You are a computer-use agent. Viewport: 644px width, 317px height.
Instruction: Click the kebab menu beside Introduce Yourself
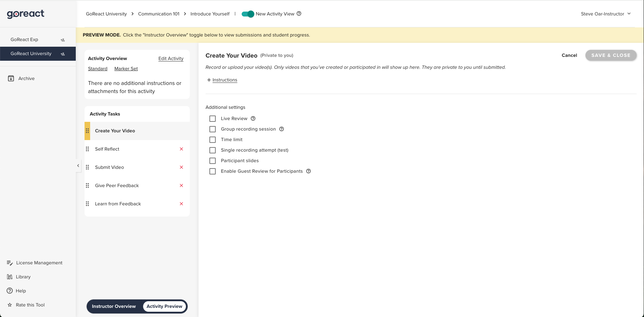tap(234, 14)
